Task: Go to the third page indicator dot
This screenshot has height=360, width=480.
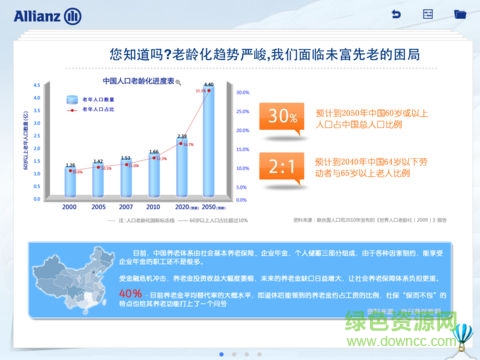Action: (247, 354)
